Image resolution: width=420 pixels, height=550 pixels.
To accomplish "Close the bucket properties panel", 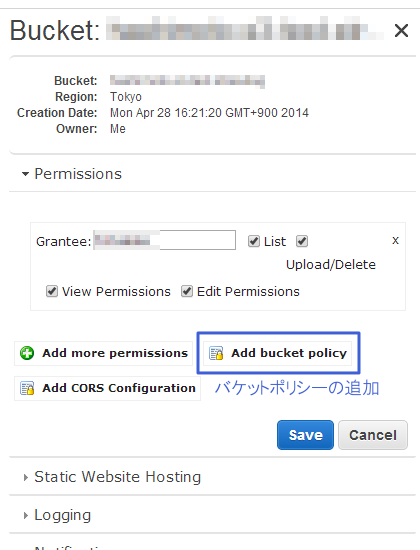I will pyautogui.click(x=401, y=31).
